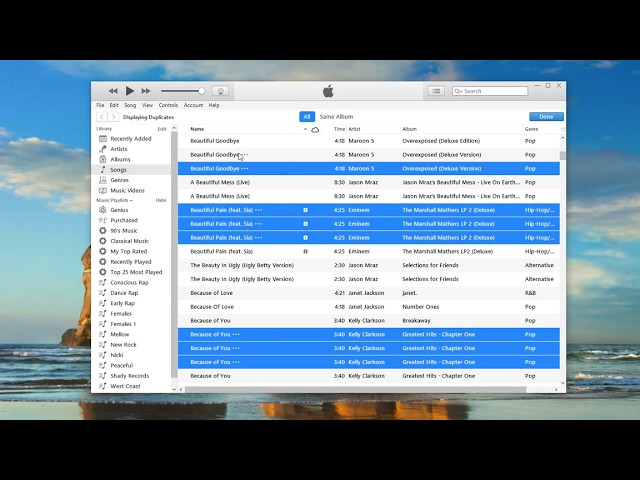Open Albums in the sidebar
This screenshot has height=480, width=640.
[x=120, y=159]
